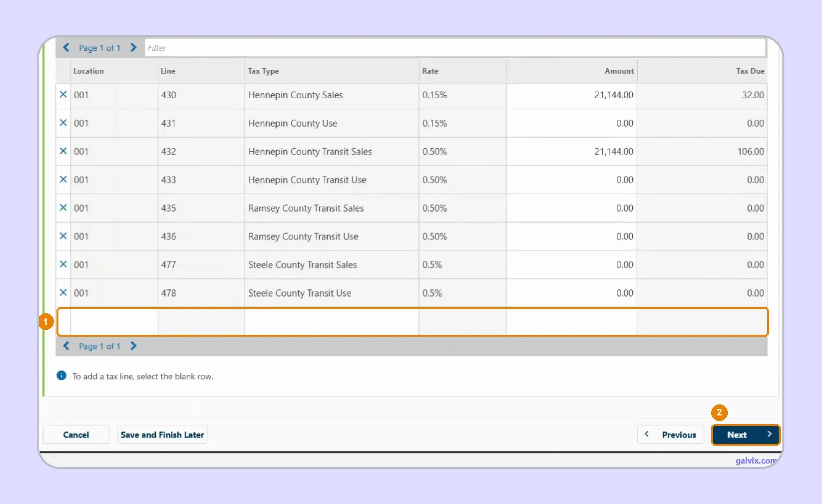Click "Page 1 of 1" label above the table
The image size is (822, 504).
pos(99,48)
